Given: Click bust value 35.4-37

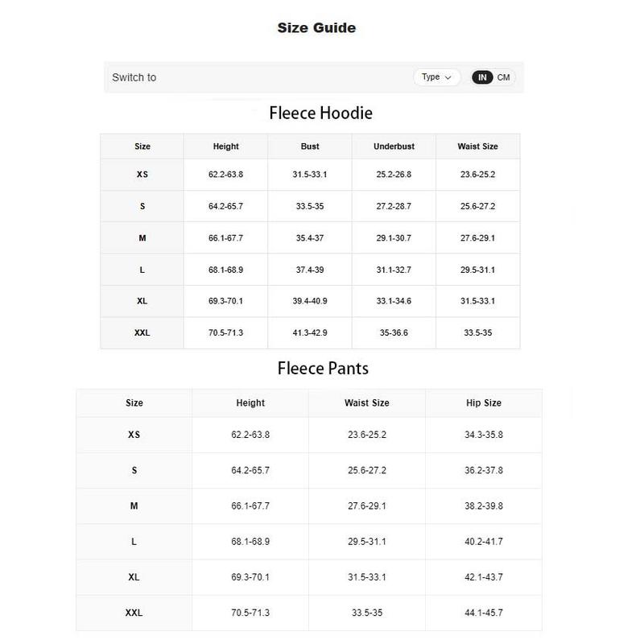Looking at the screenshot, I should click(x=310, y=238).
